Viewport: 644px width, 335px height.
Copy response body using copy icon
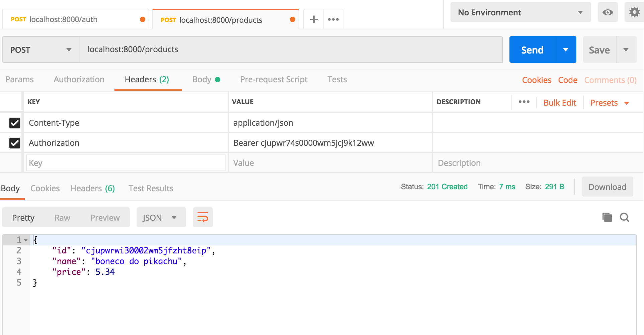click(x=607, y=217)
